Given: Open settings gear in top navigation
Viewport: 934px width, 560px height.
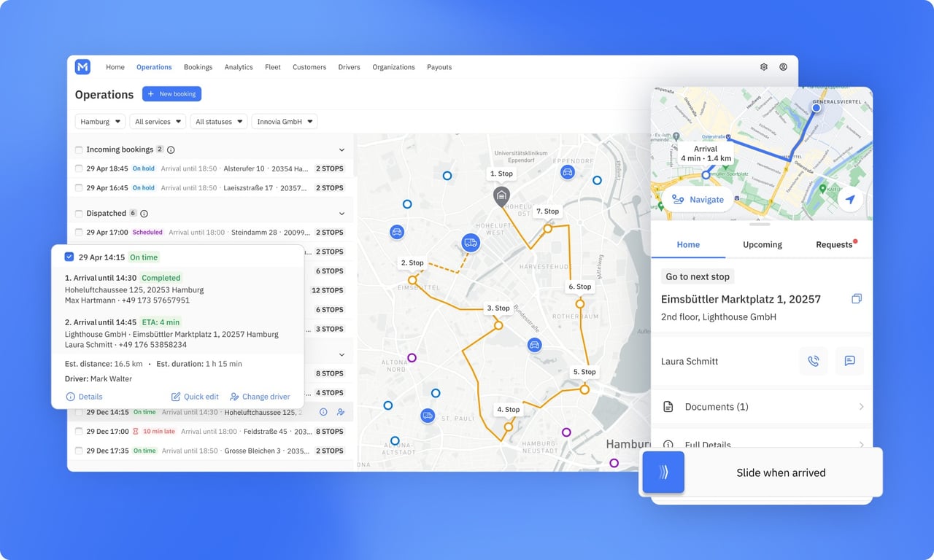Looking at the screenshot, I should click(764, 67).
